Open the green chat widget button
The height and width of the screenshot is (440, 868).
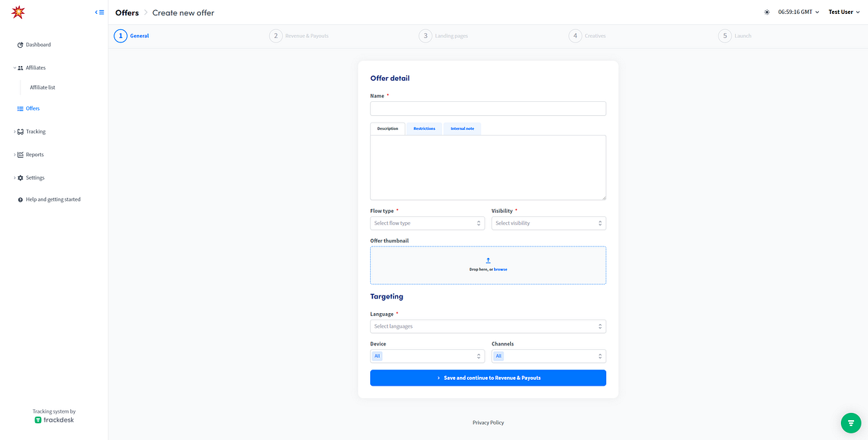click(851, 423)
